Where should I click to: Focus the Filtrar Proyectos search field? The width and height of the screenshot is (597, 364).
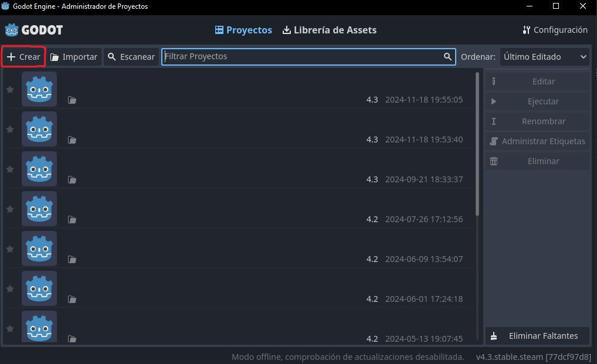(308, 57)
